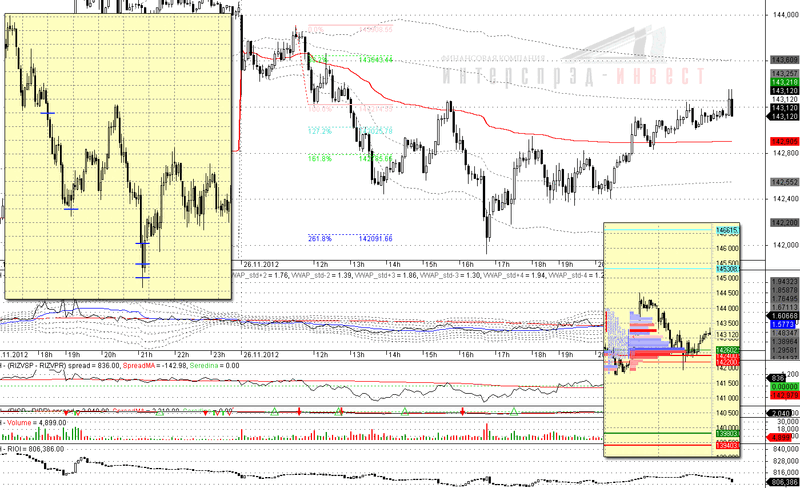800x488 pixels.
Task: Click 144 500 label in profile inset axis
Action: tap(728, 293)
